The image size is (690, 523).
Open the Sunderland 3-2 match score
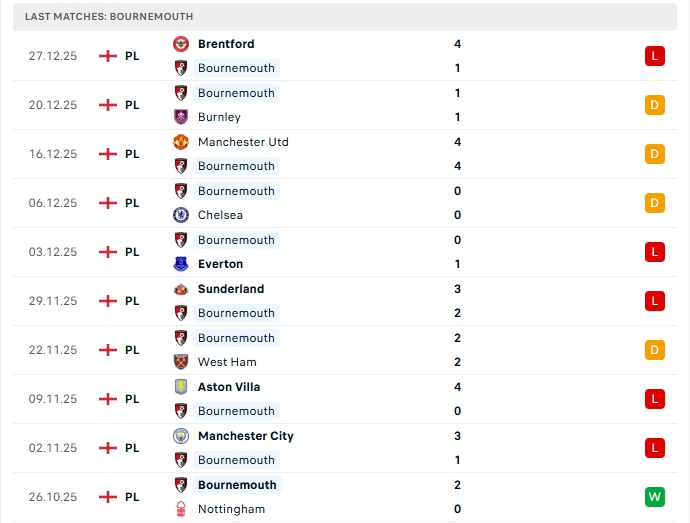[457, 289]
